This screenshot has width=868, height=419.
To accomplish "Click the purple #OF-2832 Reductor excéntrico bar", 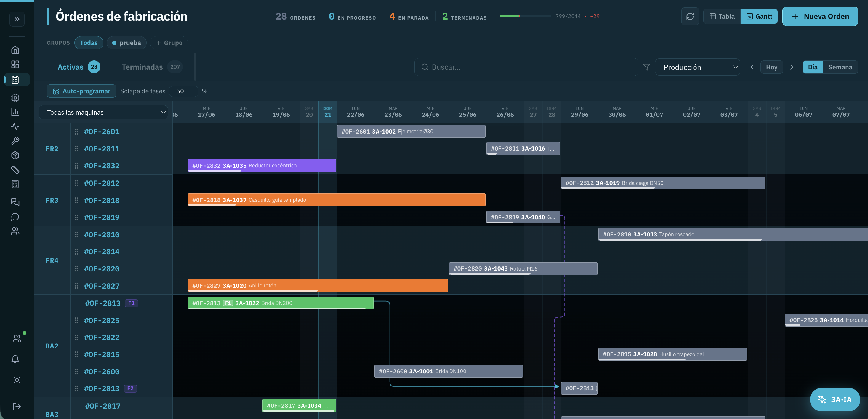I will tap(262, 166).
